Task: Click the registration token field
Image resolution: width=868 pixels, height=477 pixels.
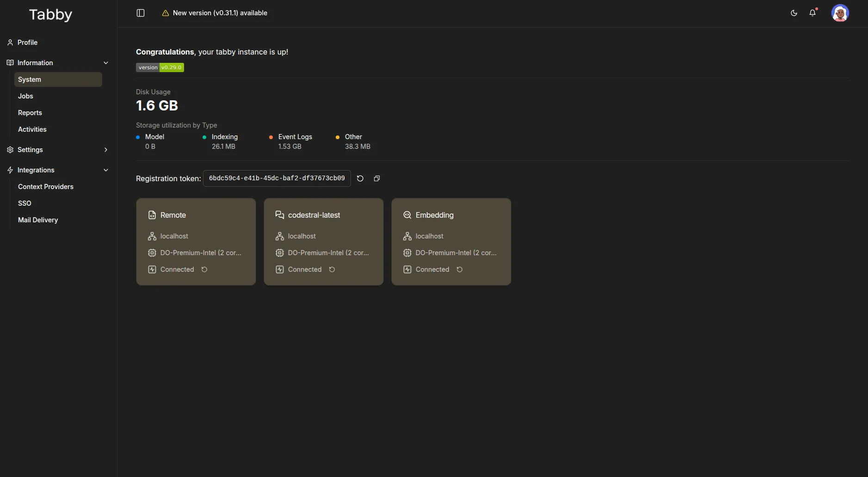Action: tap(277, 178)
